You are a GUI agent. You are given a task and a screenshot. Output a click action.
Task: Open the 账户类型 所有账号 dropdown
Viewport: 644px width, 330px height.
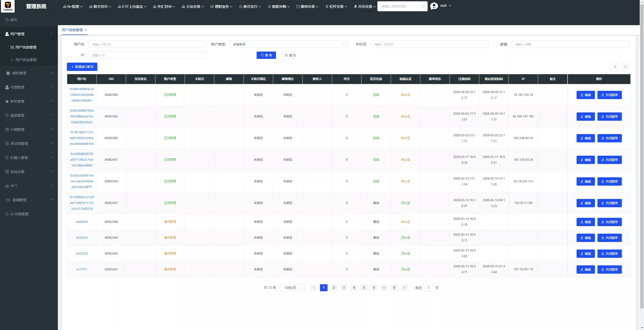288,44
